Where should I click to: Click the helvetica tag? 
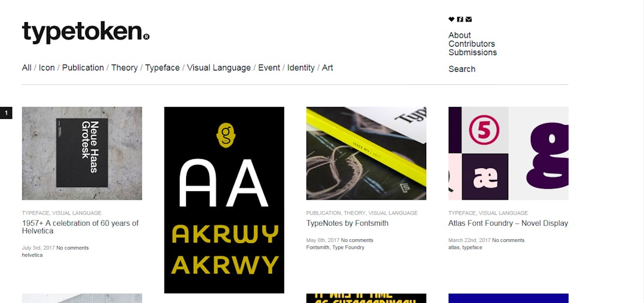click(32, 255)
